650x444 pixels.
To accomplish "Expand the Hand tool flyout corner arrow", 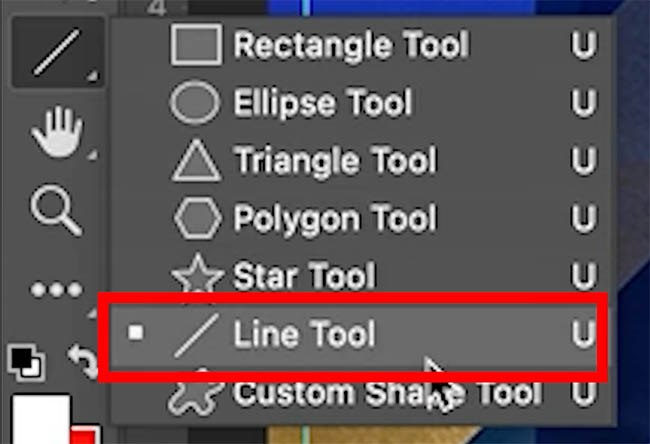I will pos(92,155).
